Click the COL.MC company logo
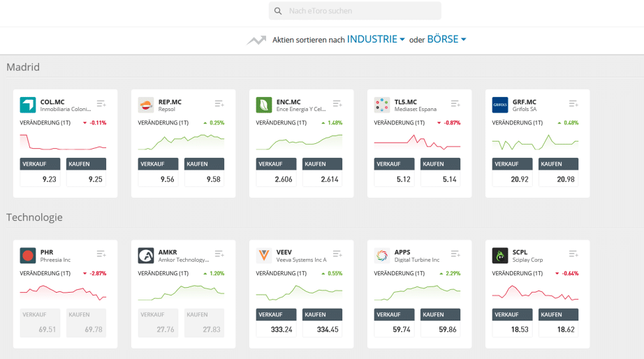Image resolution: width=644 pixels, height=359 pixels. [28, 105]
